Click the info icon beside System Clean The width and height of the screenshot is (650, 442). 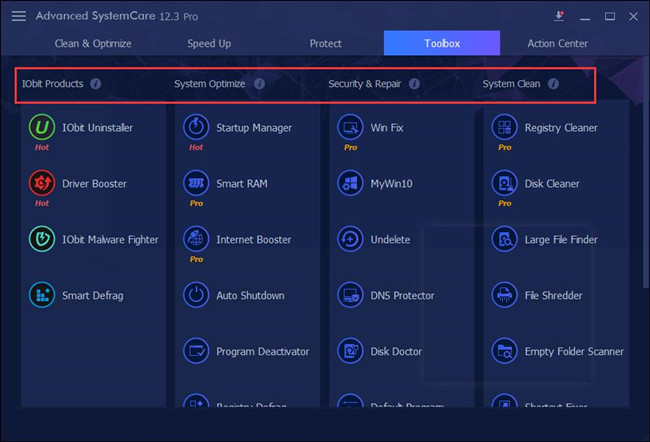point(553,84)
